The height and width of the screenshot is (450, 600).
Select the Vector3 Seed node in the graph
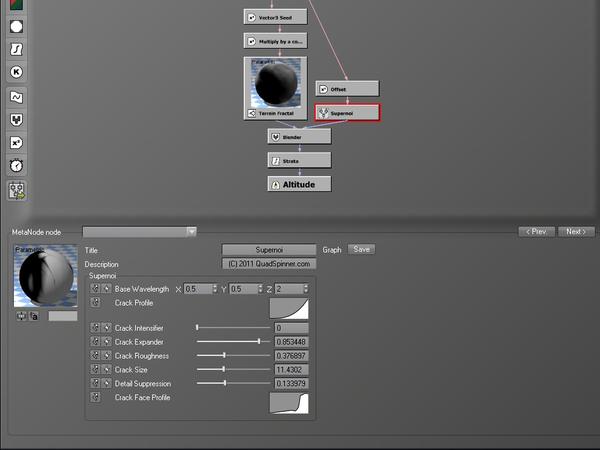[x=276, y=17]
